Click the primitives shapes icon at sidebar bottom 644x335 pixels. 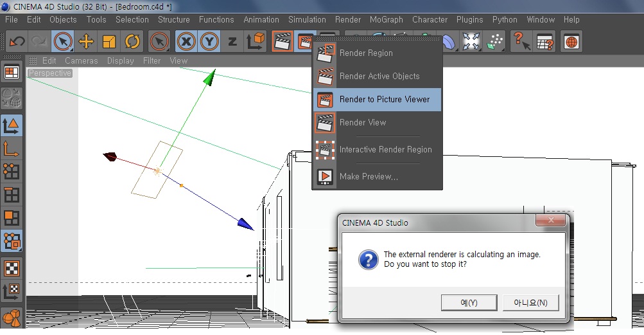pos(11,318)
